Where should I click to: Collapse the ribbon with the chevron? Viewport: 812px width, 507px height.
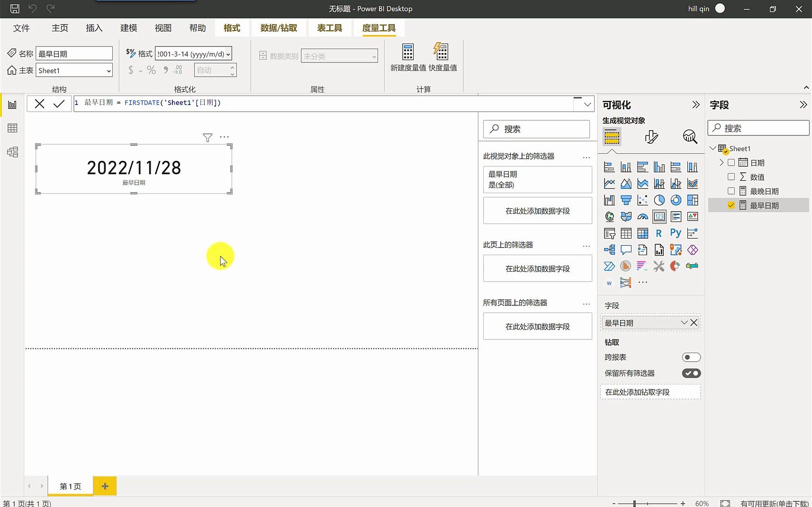point(806,88)
